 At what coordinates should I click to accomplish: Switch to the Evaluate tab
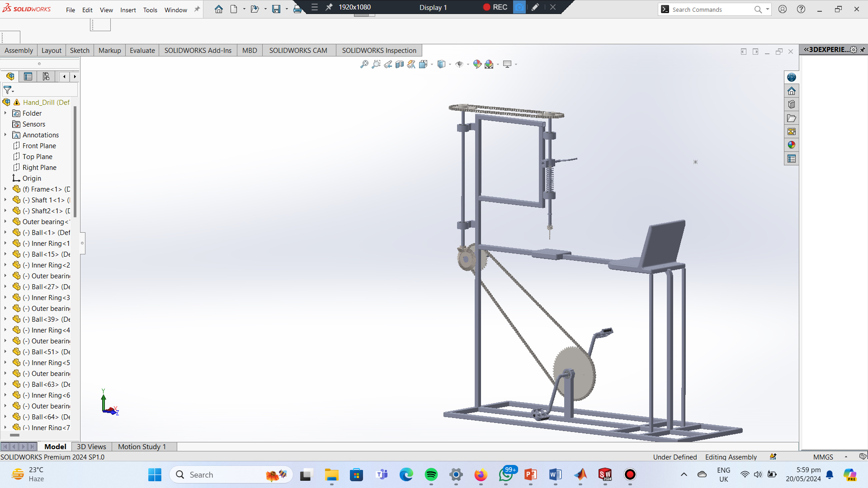[142, 50]
